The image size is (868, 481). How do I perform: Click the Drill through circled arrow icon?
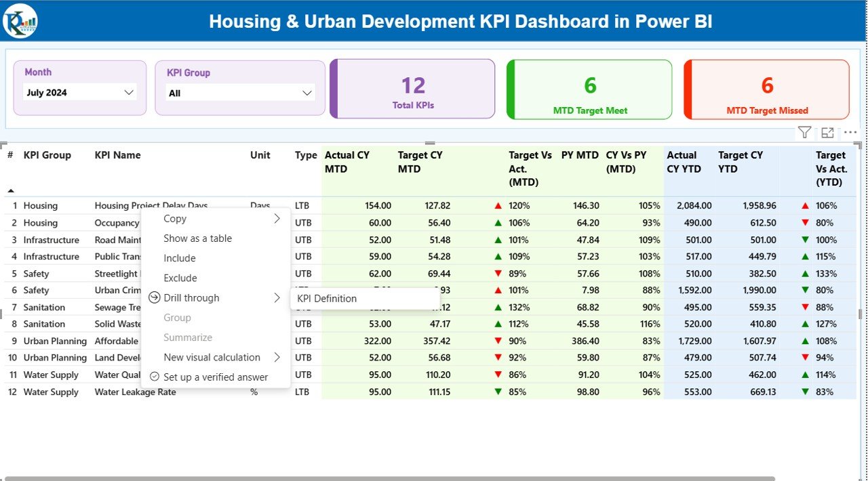[154, 298]
